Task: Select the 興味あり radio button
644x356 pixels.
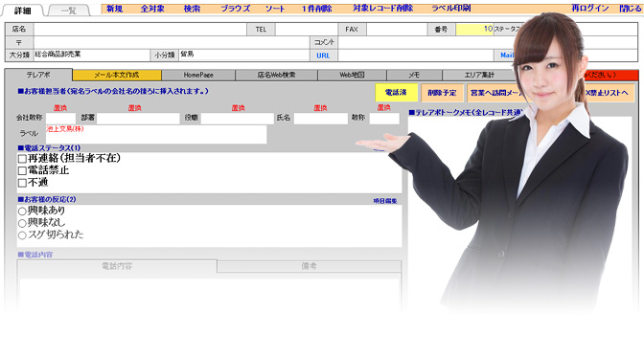Action: pyautogui.click(x=22, y=211)
